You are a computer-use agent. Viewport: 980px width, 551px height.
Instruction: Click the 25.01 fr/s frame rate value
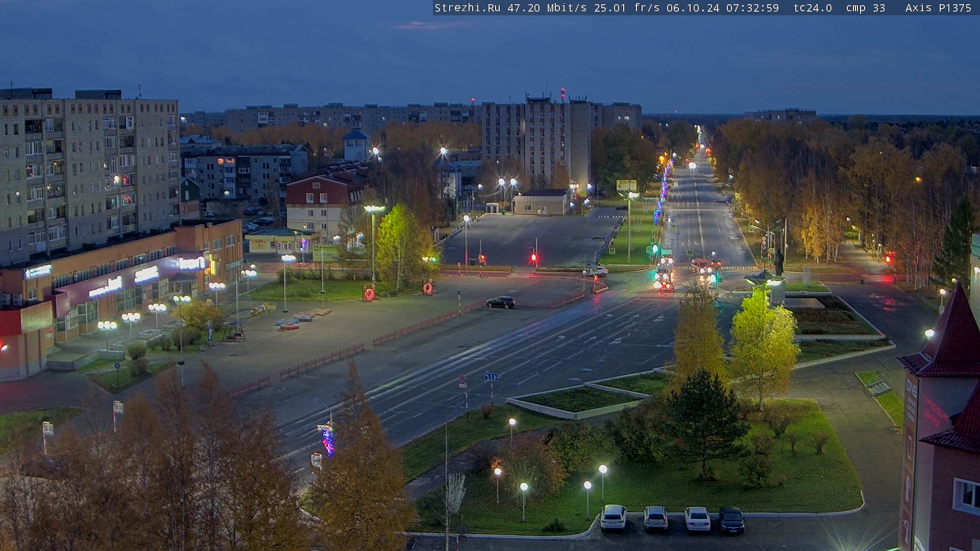point(627,8)
